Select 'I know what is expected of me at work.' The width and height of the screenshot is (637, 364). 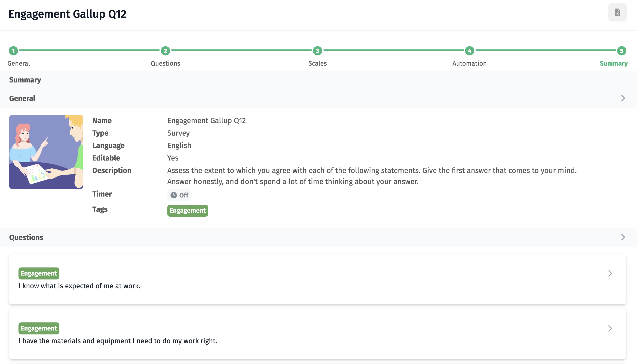click(79, 286)
